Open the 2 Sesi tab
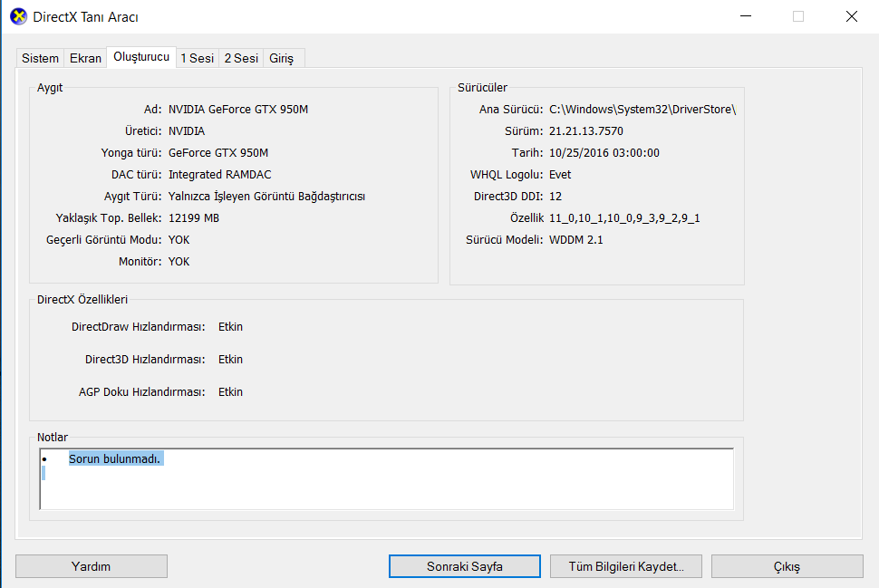 click(241, 58)
